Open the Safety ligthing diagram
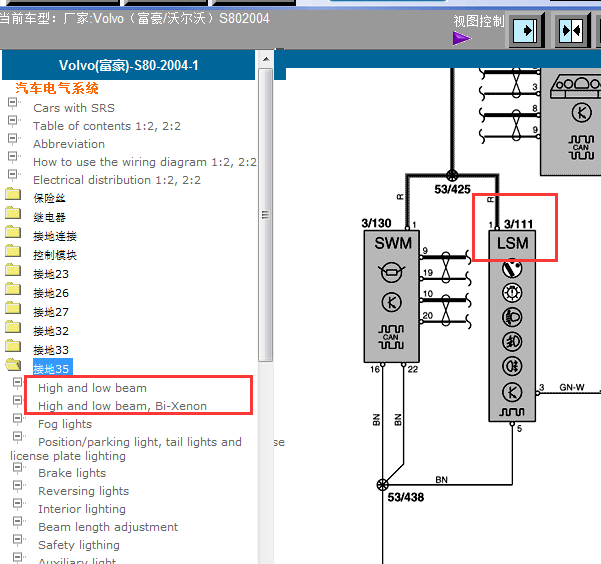 79,545
